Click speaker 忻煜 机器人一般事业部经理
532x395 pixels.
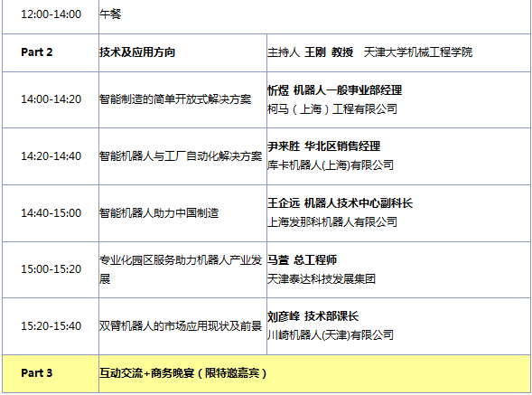click(x=334, y=90)
